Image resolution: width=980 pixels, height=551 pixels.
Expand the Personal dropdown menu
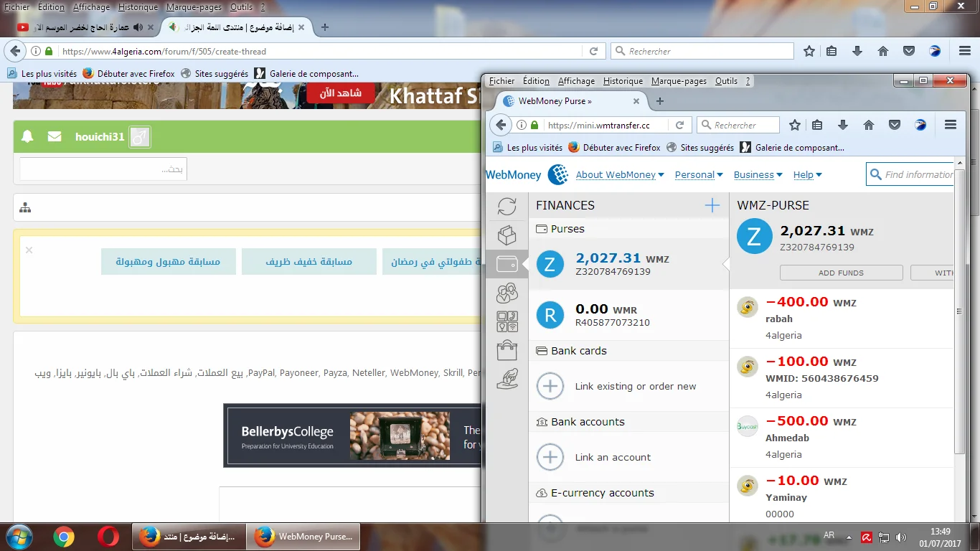click(699, 175)
